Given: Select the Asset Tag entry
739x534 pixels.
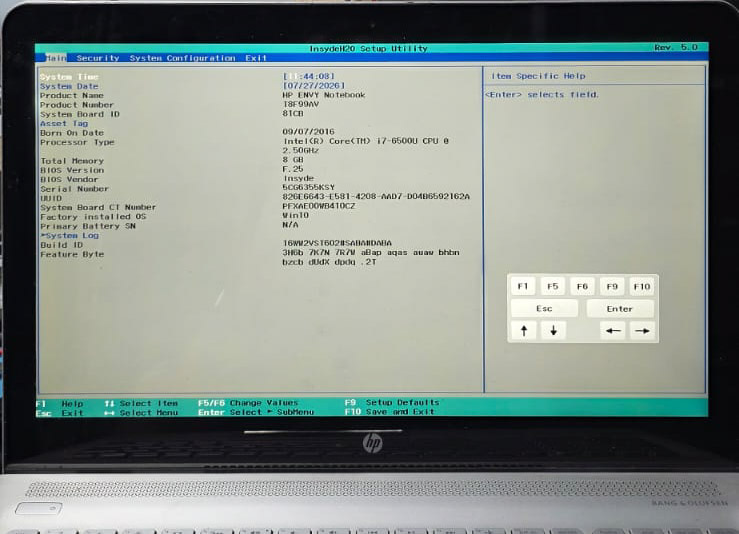Looking at the screenshot, I should click(64, 123).
